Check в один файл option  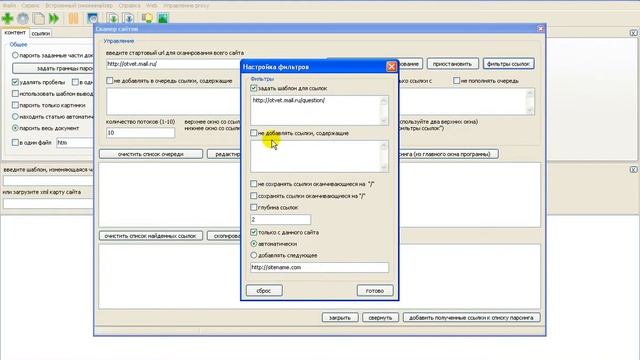click(x=15, y=142)
